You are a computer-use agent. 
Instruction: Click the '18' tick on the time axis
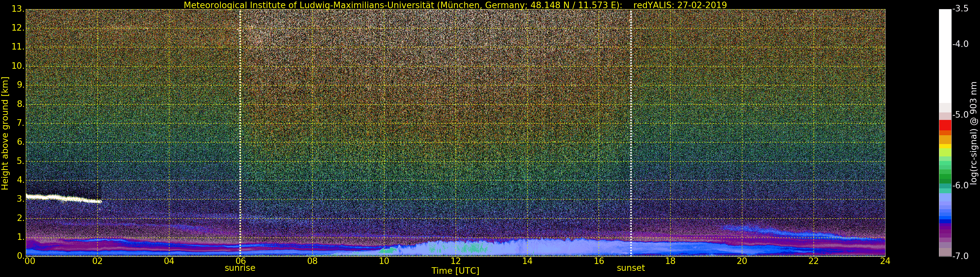tap(670, 261)
